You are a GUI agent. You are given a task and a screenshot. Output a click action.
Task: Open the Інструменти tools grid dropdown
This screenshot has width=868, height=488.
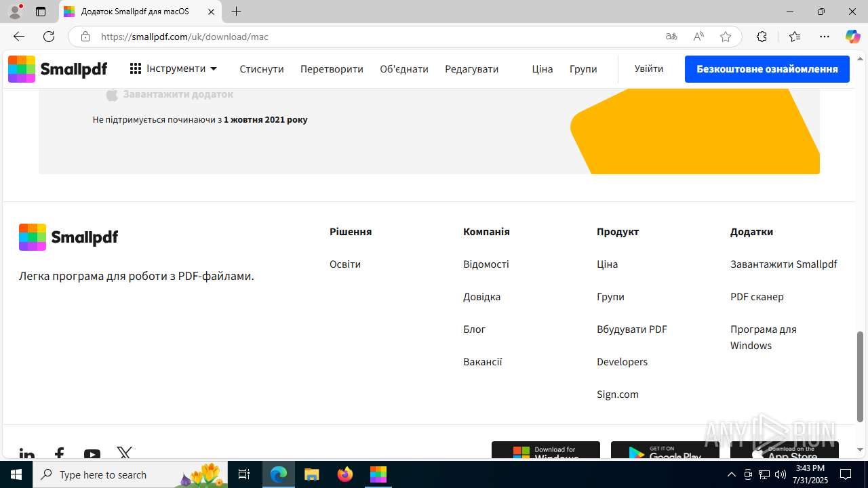click(x=174, y=68)
